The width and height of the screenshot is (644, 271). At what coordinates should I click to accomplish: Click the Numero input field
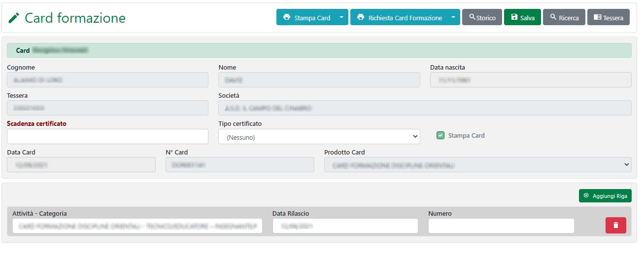pos(501,226)
